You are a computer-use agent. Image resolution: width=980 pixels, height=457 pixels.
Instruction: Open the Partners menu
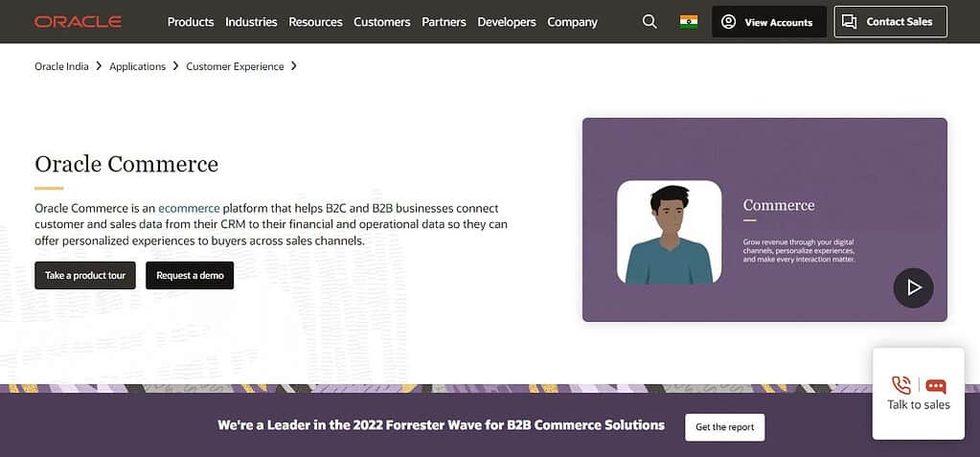[444, 22]
